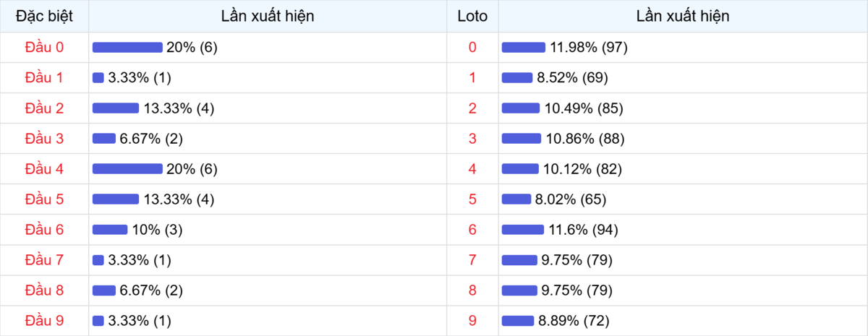Click the 13.33% bar for Đầu 2
Image resolution: width=868 pixels, height=336 pixels.
click(x=116, y=108)
